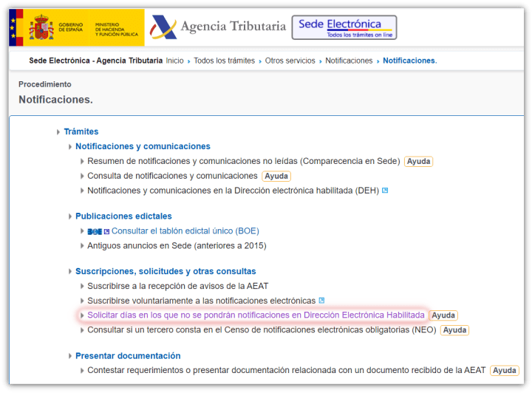Open Consulta de notificaciones y comunicaciones

click(x=172, y=176)
